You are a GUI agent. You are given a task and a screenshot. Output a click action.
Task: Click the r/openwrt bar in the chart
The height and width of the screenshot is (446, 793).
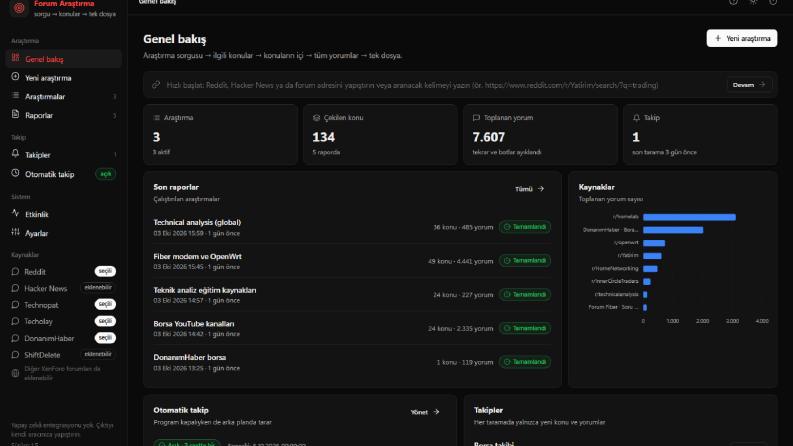click(654, 243)
